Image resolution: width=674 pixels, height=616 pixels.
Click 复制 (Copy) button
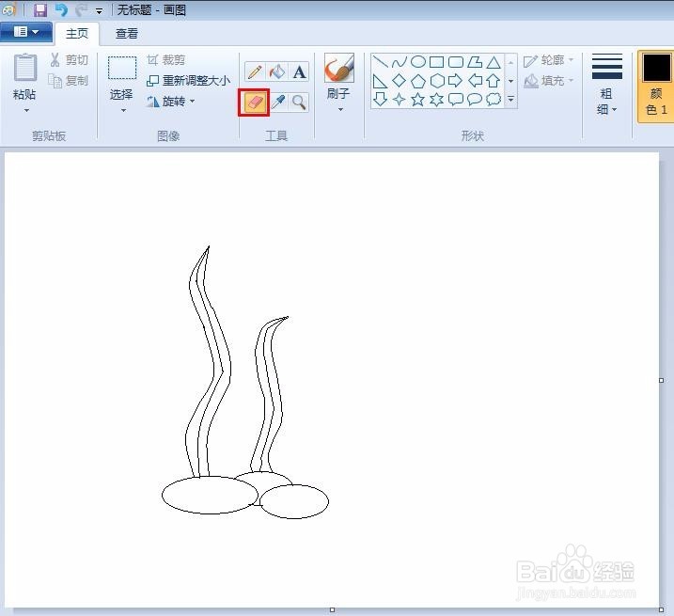(x=68, y=81)
